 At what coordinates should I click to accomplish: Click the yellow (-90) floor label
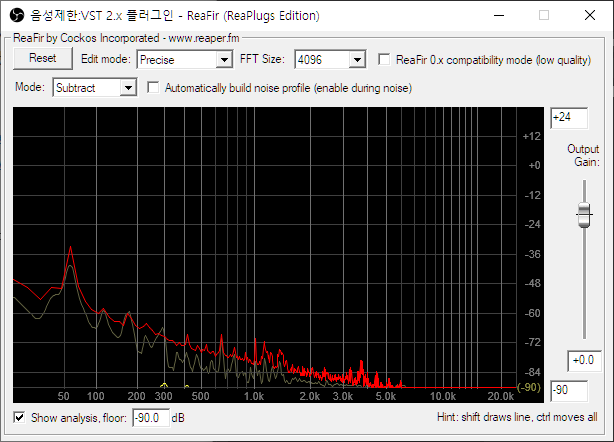pos(529,387)
